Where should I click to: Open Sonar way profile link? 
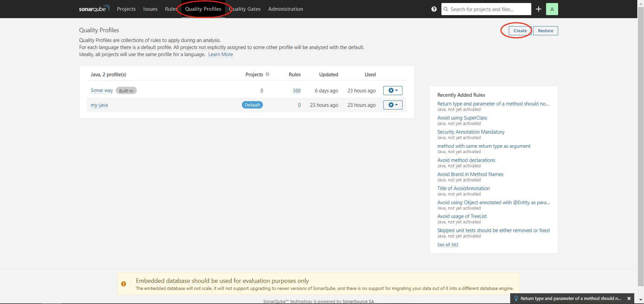pos(102,90)
